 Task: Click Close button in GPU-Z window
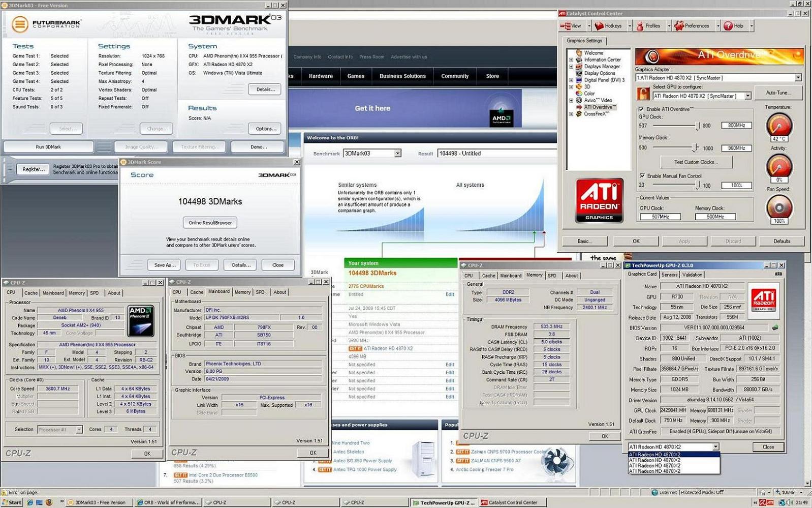768,447
